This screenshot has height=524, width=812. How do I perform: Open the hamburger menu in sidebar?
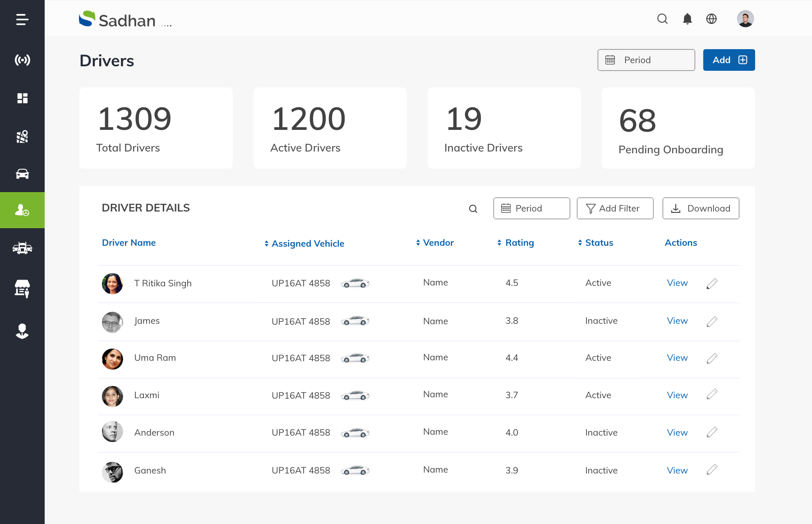(22, 19)
